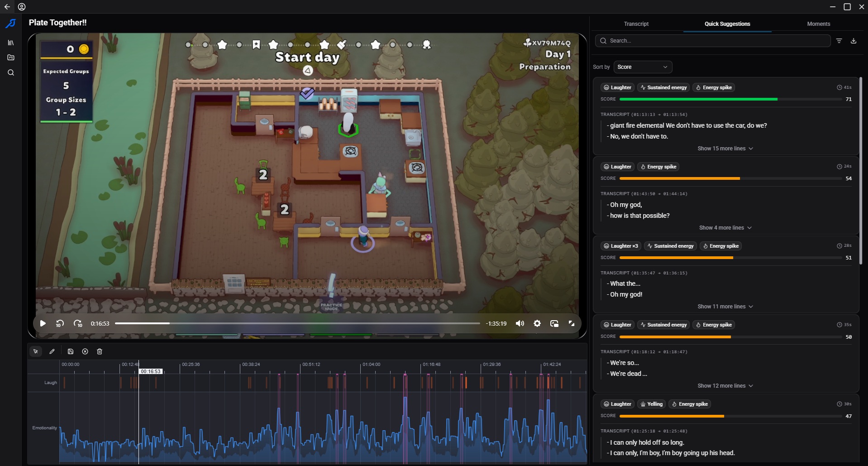The image size is (868, 466).
Task: Enter fullscreen video mode
Action: coord(572,323)
